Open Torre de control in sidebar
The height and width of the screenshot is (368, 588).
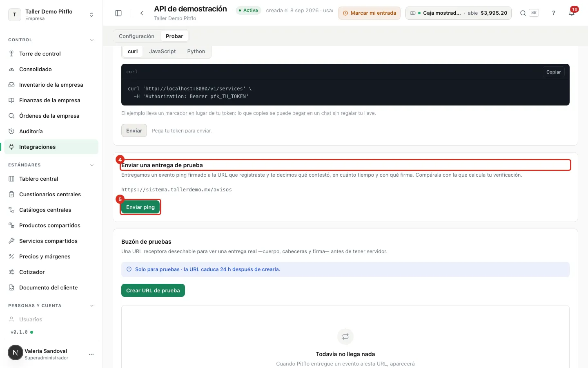click(51, 54)
